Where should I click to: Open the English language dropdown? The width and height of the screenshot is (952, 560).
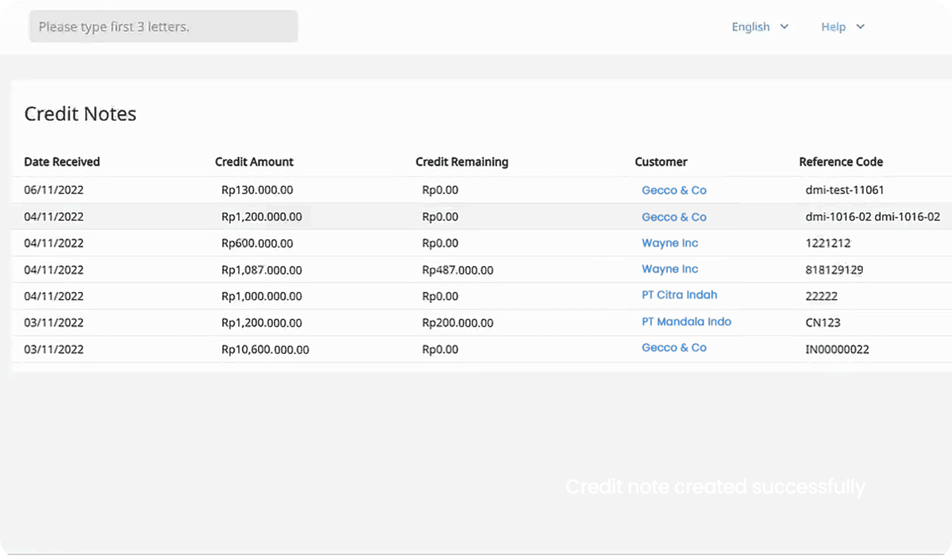click(759, 27)
